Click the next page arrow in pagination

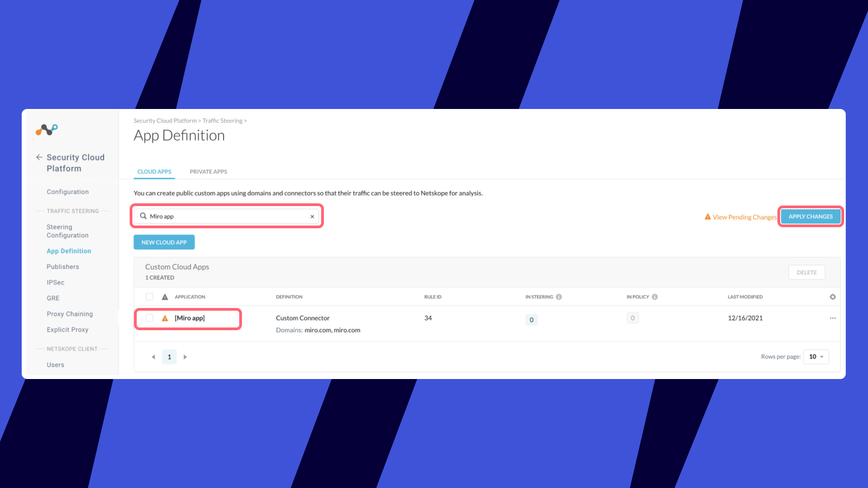(x=185, y=356)
